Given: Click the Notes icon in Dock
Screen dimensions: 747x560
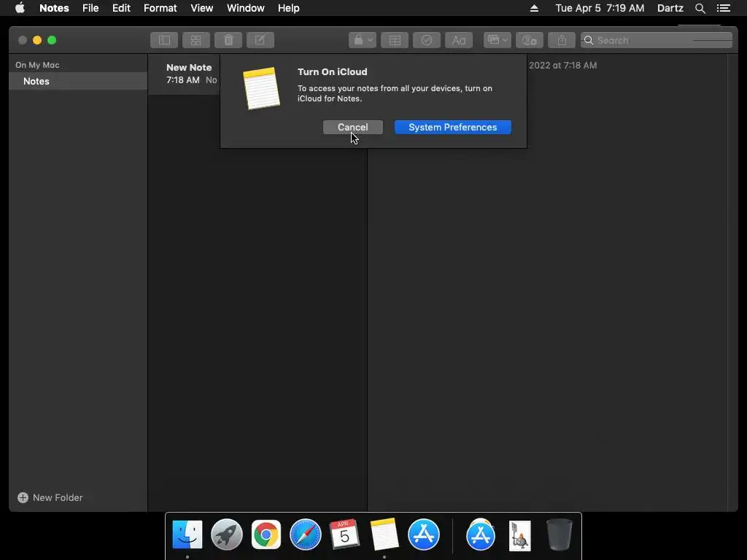Looking at the screenshot, I should (384, 534).
